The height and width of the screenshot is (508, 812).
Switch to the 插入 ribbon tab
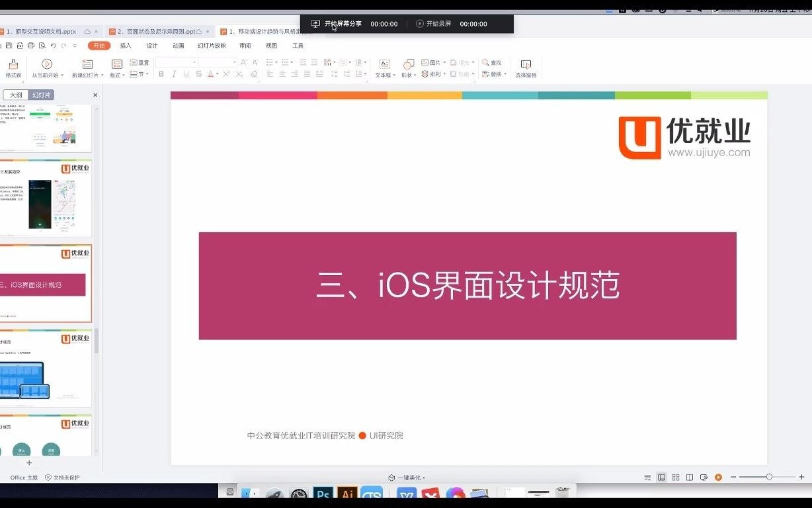126,45
